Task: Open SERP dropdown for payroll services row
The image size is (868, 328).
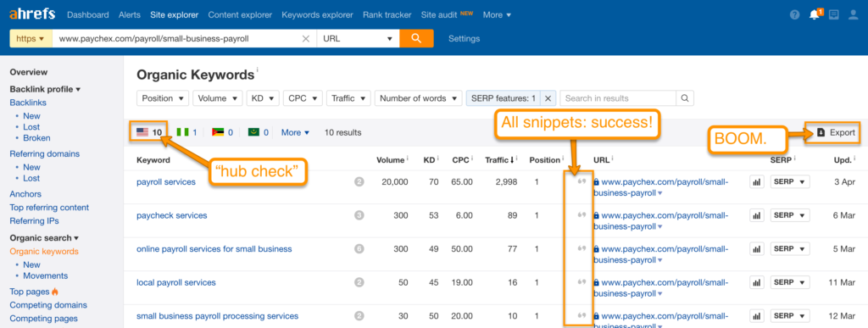Action: [790, 182]
